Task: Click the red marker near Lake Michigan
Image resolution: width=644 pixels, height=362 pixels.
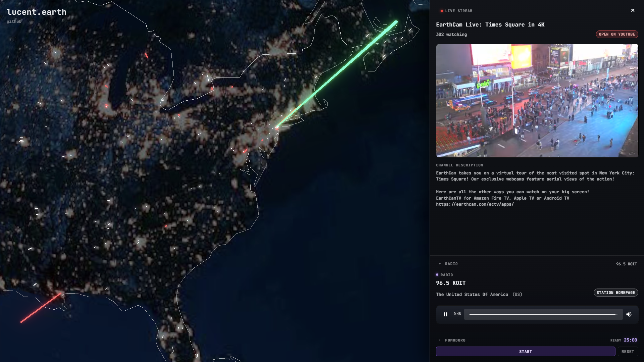Action: [106, 106]
